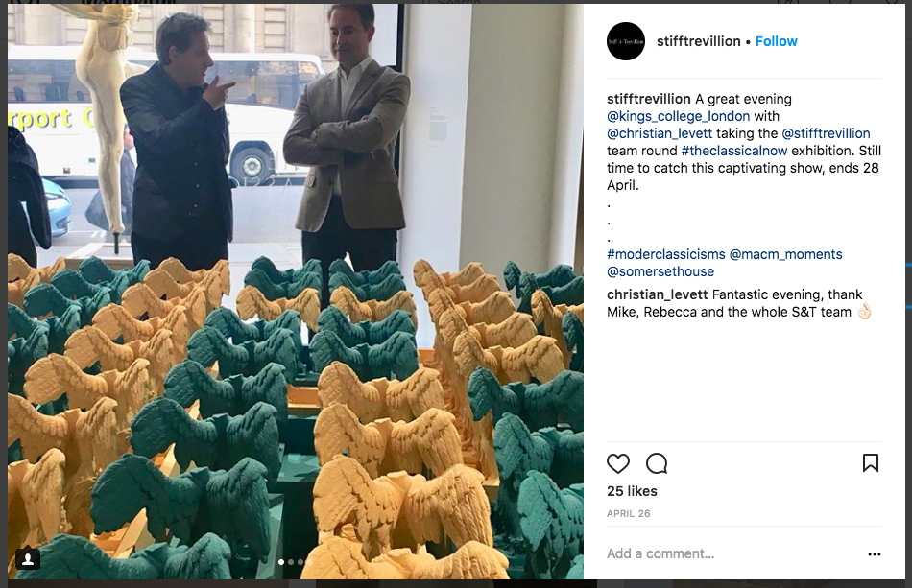The width and height of the screenshot is (912, 588).
Task: Follow the stifftrevillion account
Action: tap(776, 41)
